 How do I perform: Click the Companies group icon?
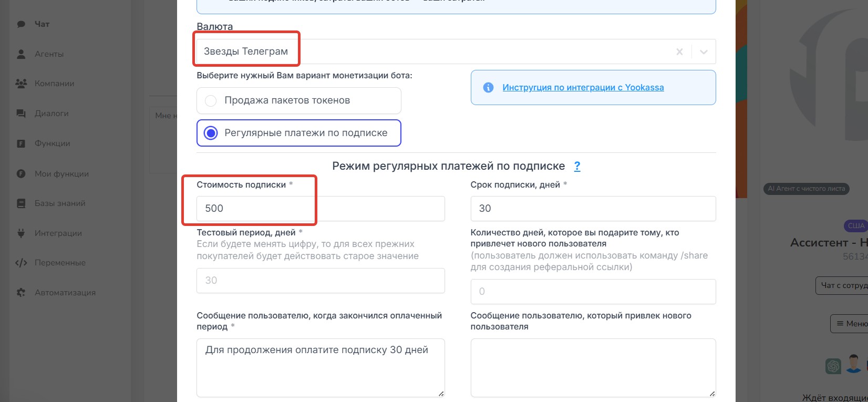(21, 84)
